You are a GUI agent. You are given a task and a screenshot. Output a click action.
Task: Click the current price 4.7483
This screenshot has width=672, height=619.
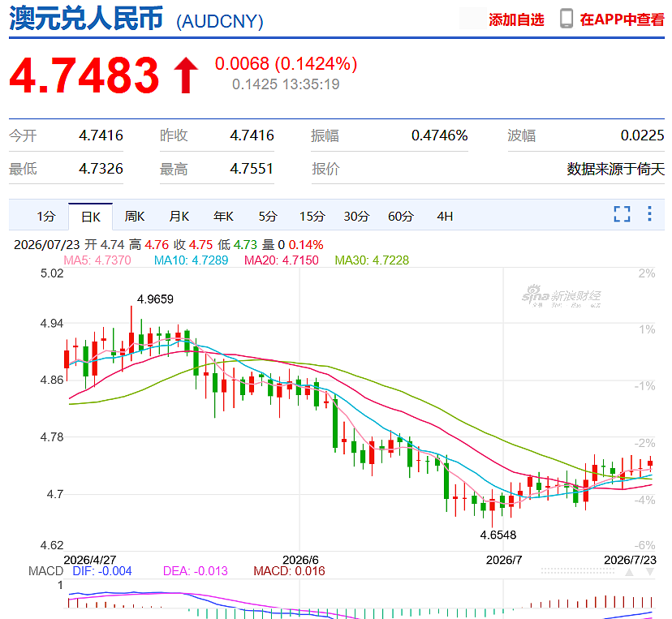84,75
